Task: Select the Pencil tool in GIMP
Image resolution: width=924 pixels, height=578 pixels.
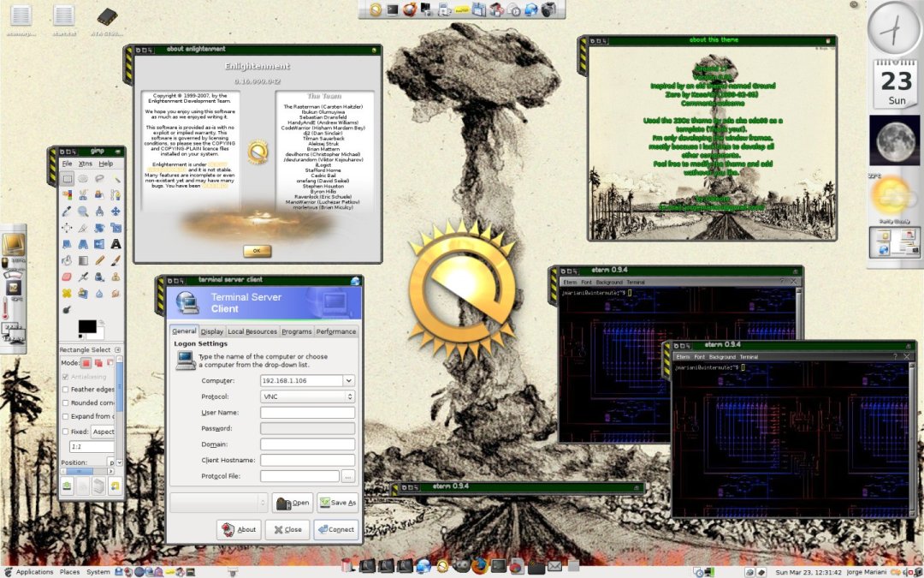Action: [99, 260]
